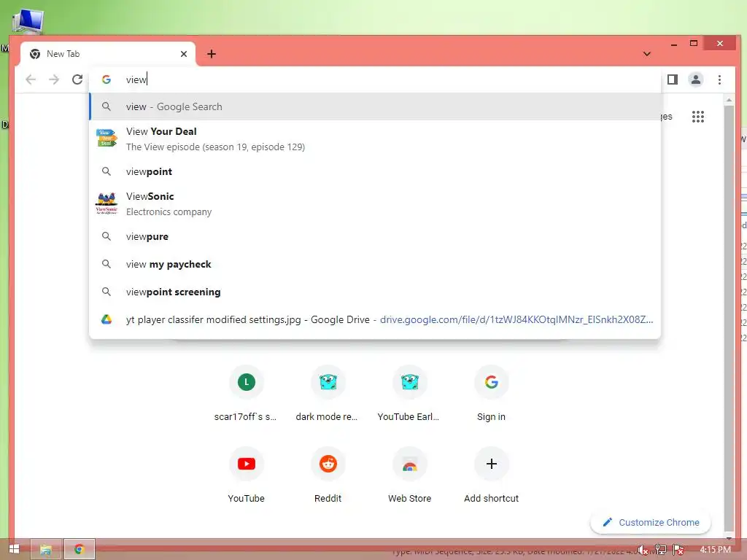Open the Windows Start button
This screenshot has width=747, height=560.
pyautogui.click(x=15, y=549)
